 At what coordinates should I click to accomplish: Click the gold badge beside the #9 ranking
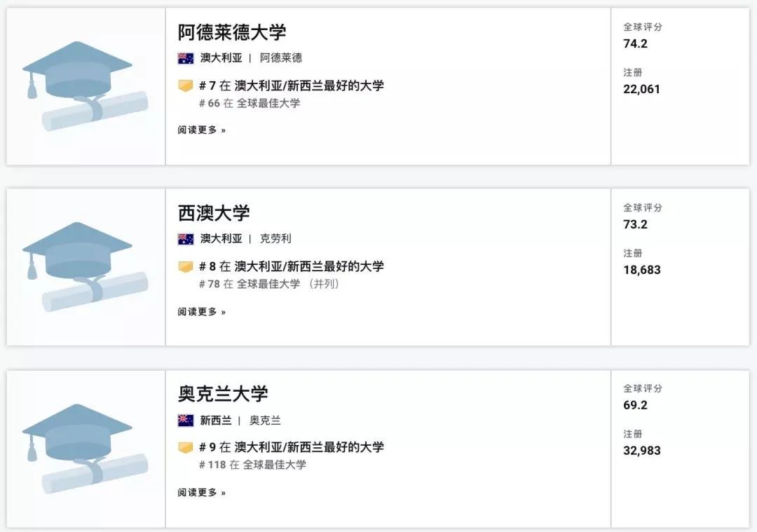185,448
